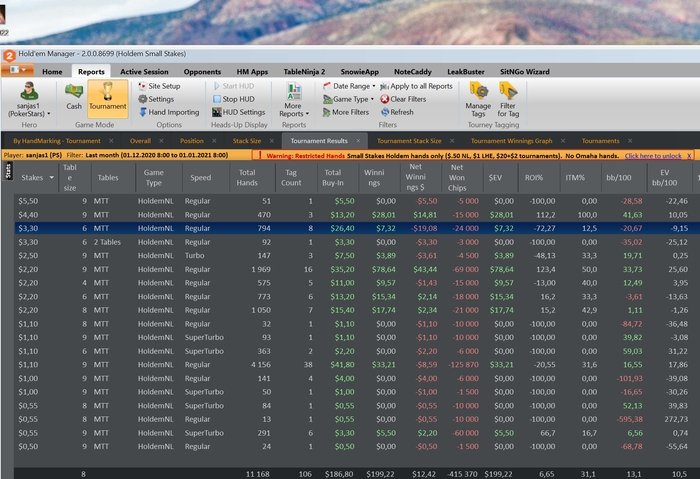
Task: Switch to By HandMarking - Tournament report tab
Action: click(x=57, y=141)
